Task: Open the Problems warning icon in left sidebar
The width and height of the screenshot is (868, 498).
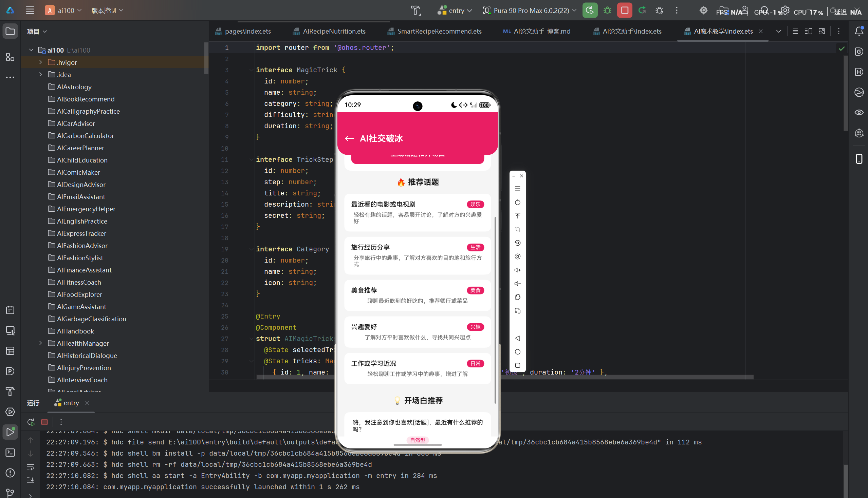Action: point(10,473)
